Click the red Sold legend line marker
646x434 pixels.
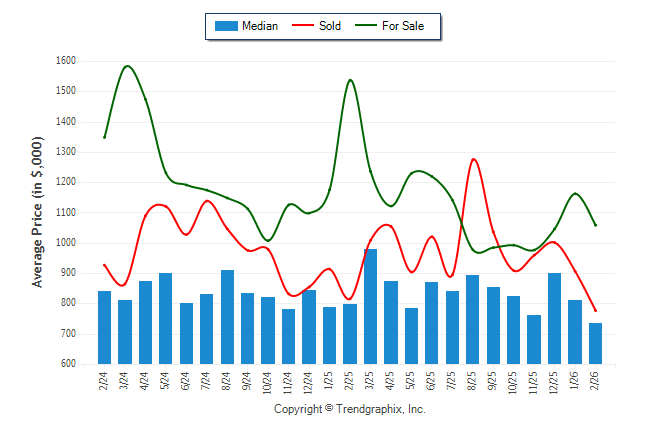coord(302,26)
